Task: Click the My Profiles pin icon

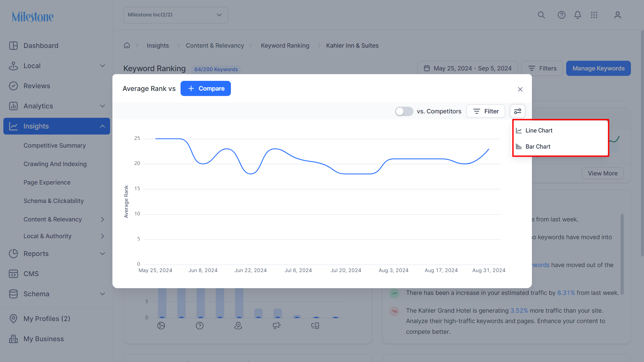Action: point(13,319)
